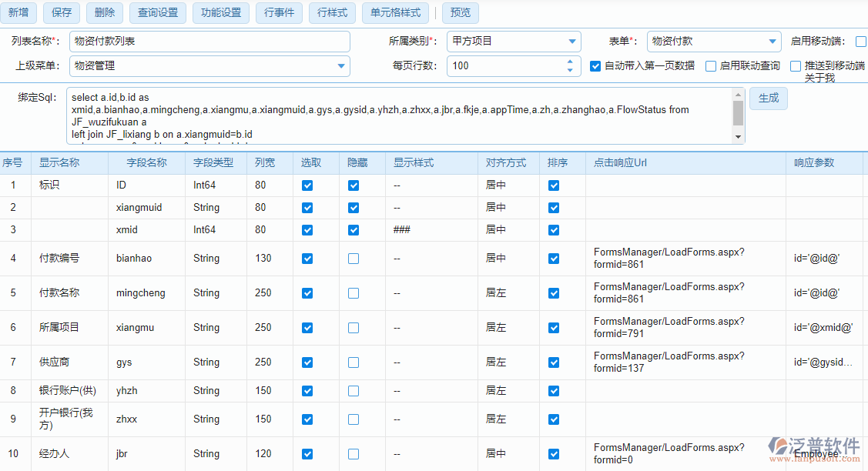Open 单元格样式 settings
Viewport: 868px width, 471px height.
click(x=395, y=12)
